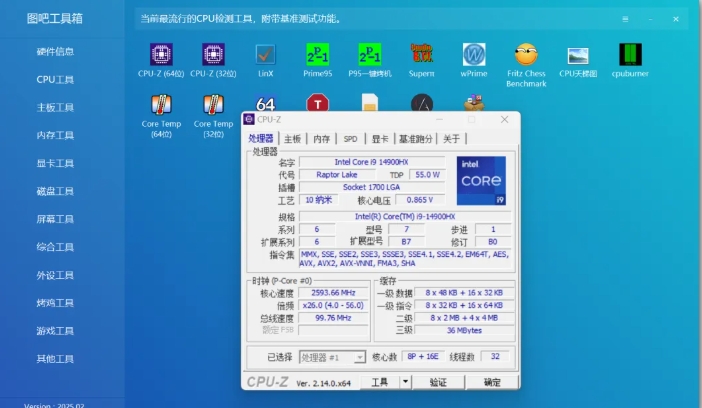Select 游戏工具 in the sidebar
The width and height of the screenshot is (702, 408).
(x=55, y=331)
